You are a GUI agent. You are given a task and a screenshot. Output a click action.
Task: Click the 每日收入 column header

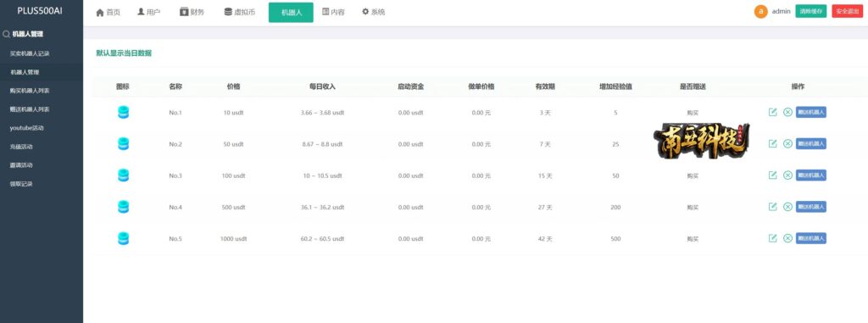click(x=322, y=87)
